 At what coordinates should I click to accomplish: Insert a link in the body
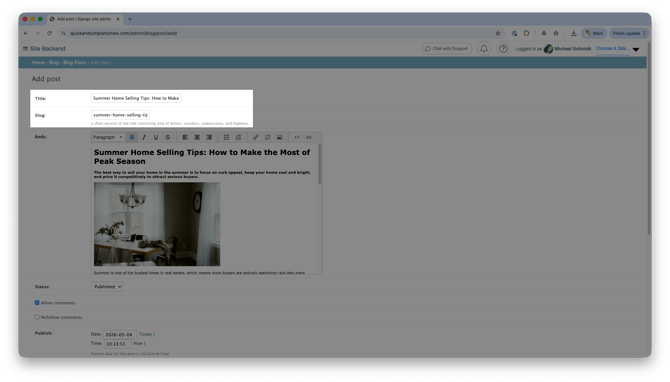[x=256, y=137]
